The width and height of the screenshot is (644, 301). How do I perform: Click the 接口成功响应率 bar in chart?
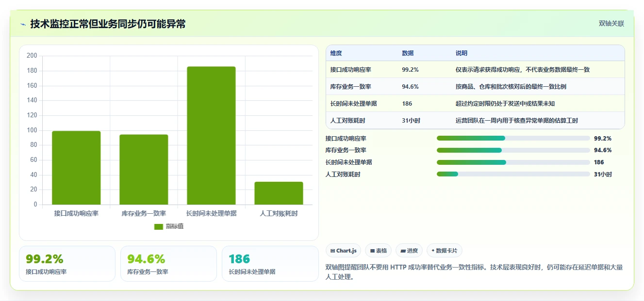(76, 168)
